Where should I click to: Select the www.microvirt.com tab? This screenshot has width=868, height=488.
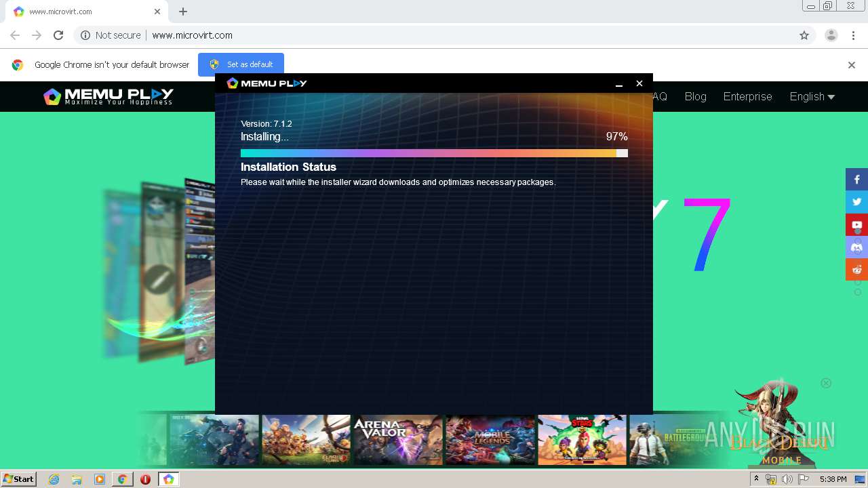point(87,12)
